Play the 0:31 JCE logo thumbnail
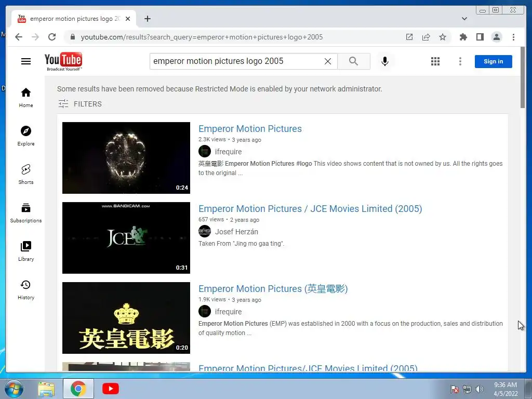 point(126,238)
